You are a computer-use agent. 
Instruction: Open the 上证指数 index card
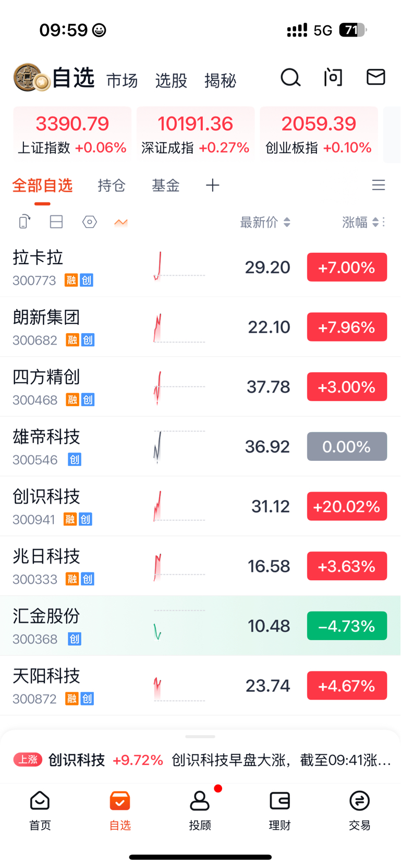(x=72, y=135)
